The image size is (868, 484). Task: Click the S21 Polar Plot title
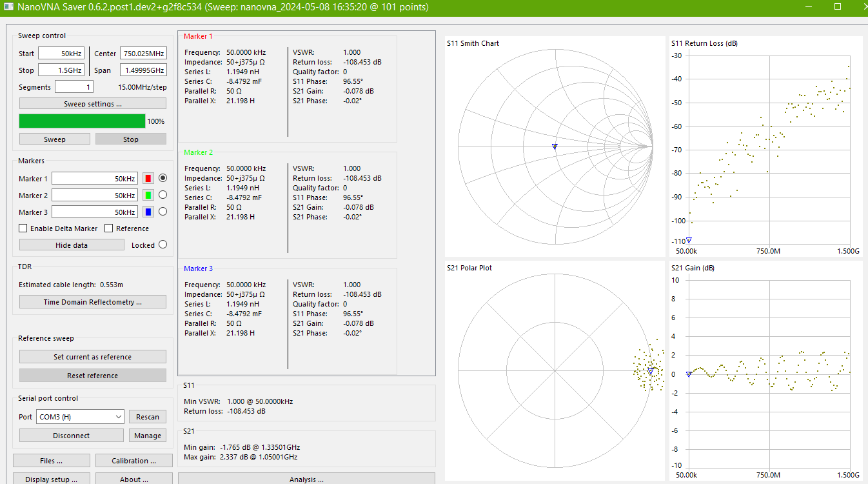[469, 268]
